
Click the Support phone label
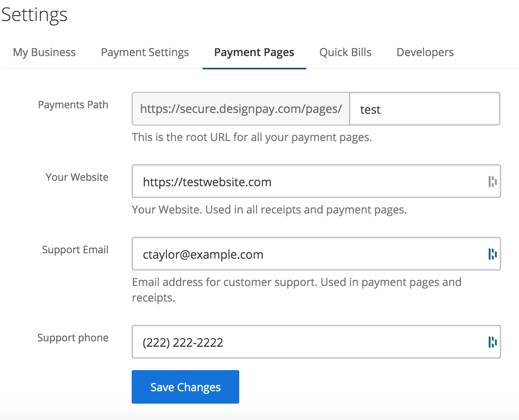coord(73,338)
